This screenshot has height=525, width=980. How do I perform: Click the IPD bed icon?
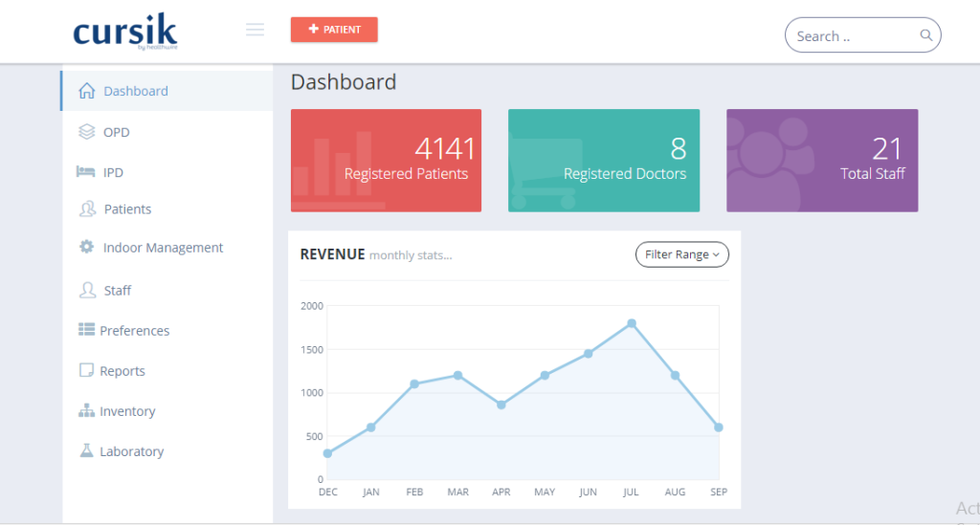click(85, 172)
